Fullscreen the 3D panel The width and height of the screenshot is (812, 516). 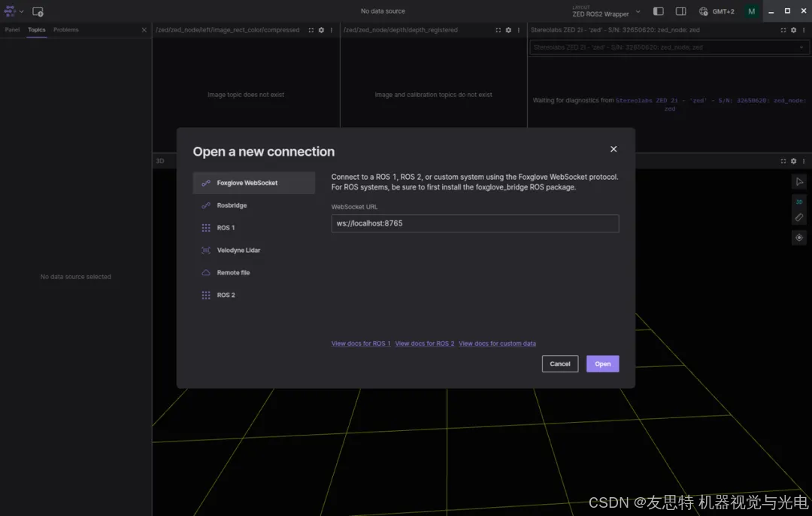click(783, 161)
